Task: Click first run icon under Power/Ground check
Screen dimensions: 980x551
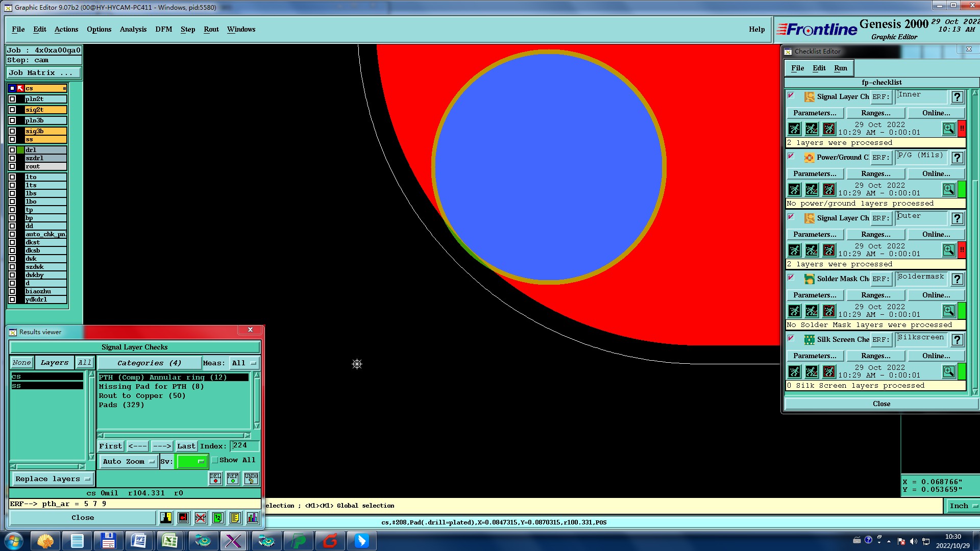Action: [x=794, y=190]
